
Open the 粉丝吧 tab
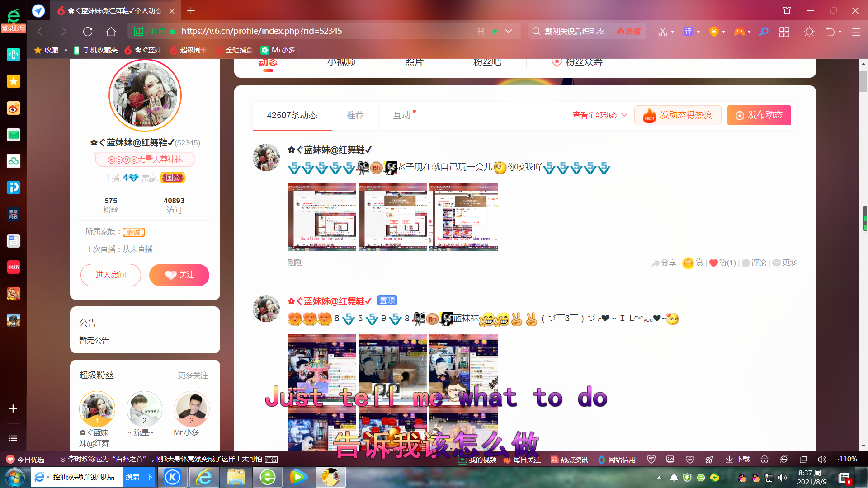point(487,62)
